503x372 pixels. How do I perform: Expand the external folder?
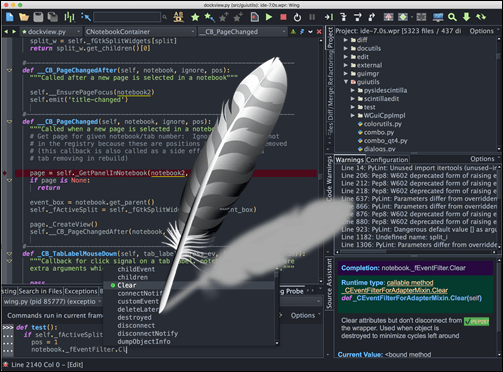[x=346, y=65]
